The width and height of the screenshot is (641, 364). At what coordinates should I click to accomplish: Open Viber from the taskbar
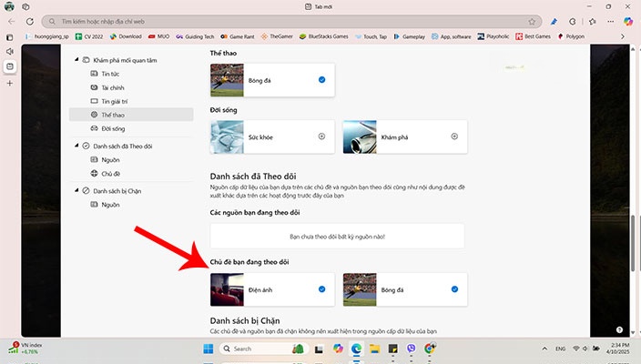[411, 349]
